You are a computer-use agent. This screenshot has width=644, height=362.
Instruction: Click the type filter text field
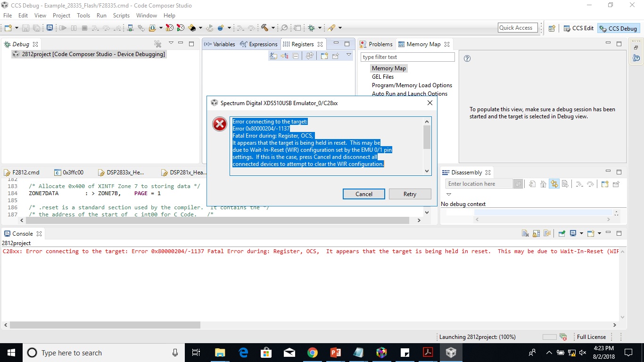coord(408,57)
